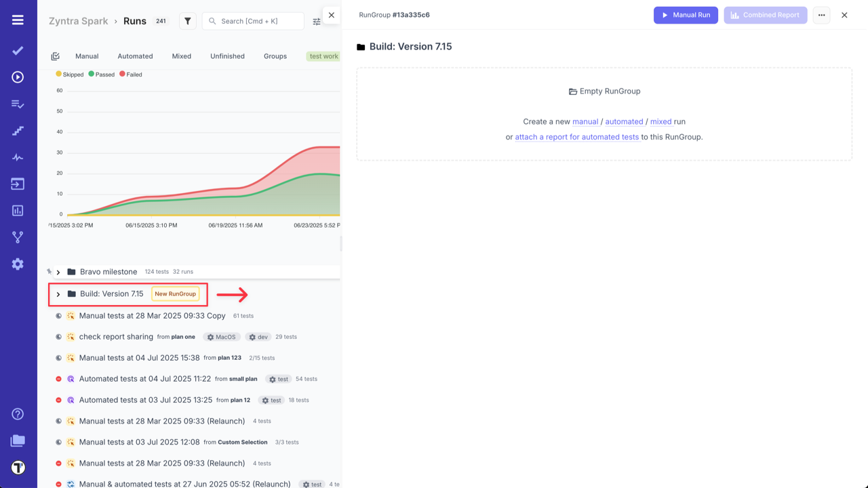868x488 pixels.
Task: Open the Runs play-circle icon in sidebar
Action: (x=18, y=78)
